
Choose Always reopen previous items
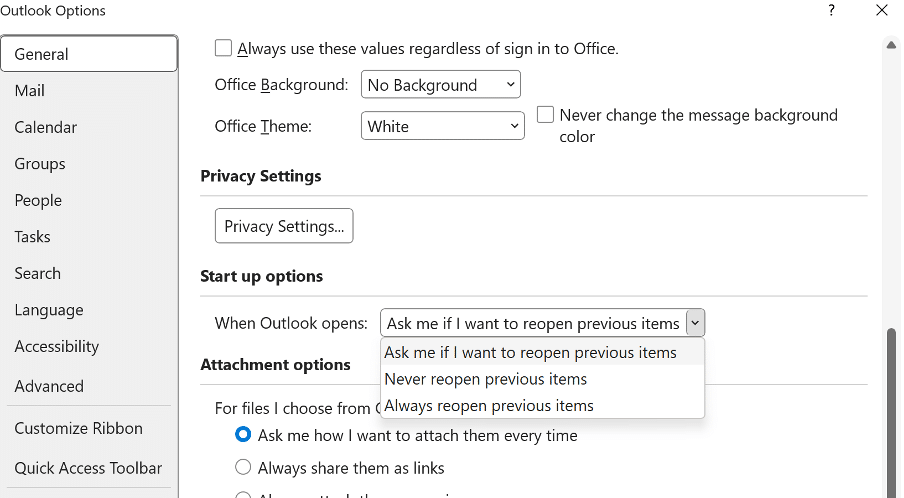[542, 405]
